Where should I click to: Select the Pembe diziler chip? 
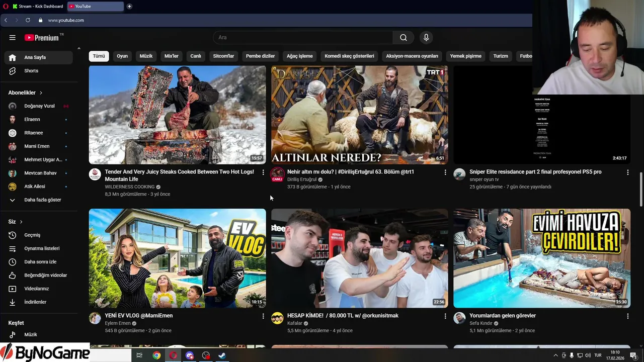[260, 56]
